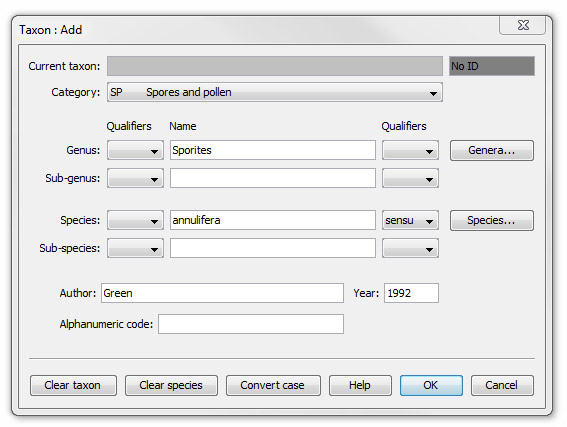The width and height of the screenshot is (567, 427).
Task: Open the Category dropdown showing Spores and pollen
Action: coord(274,92)
